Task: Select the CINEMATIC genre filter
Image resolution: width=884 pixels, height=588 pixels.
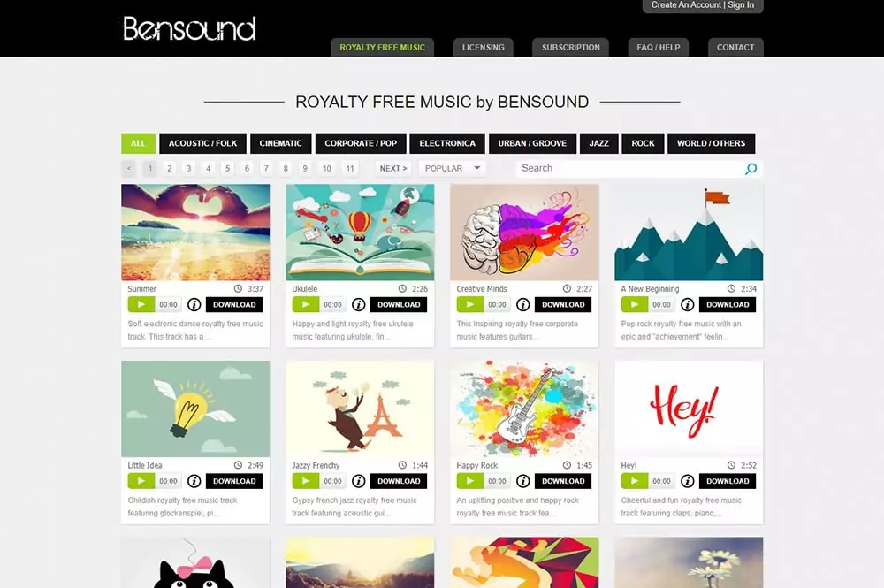Action: coord(281,143)
